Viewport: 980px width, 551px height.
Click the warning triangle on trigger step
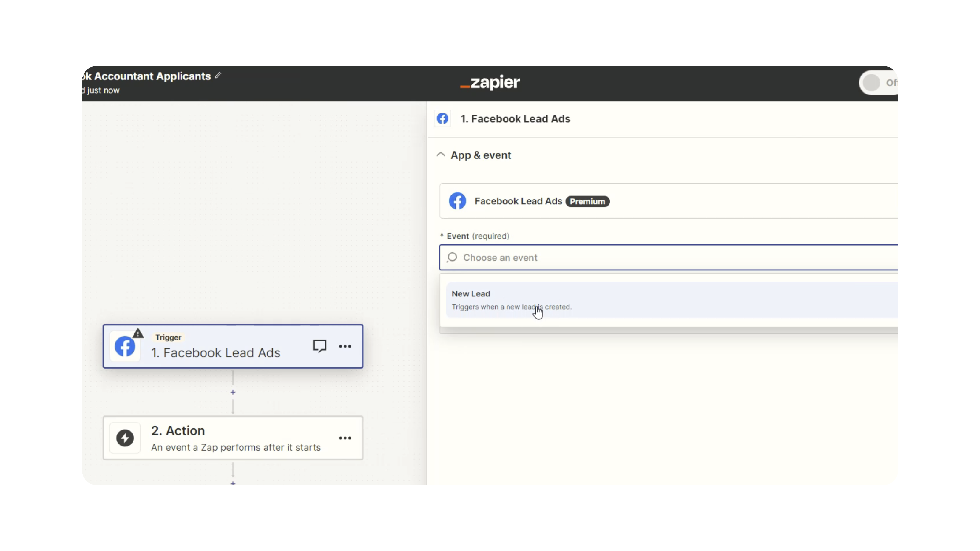[138, 333]
